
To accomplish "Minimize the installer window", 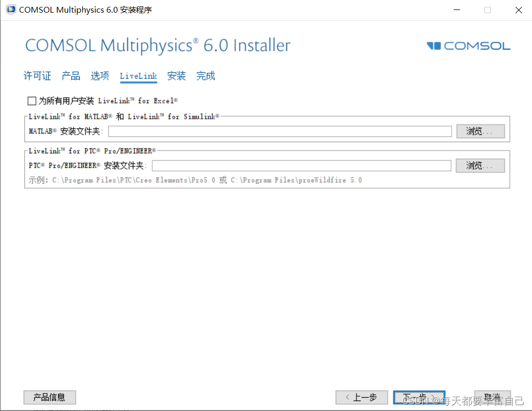I will (457, 10).
